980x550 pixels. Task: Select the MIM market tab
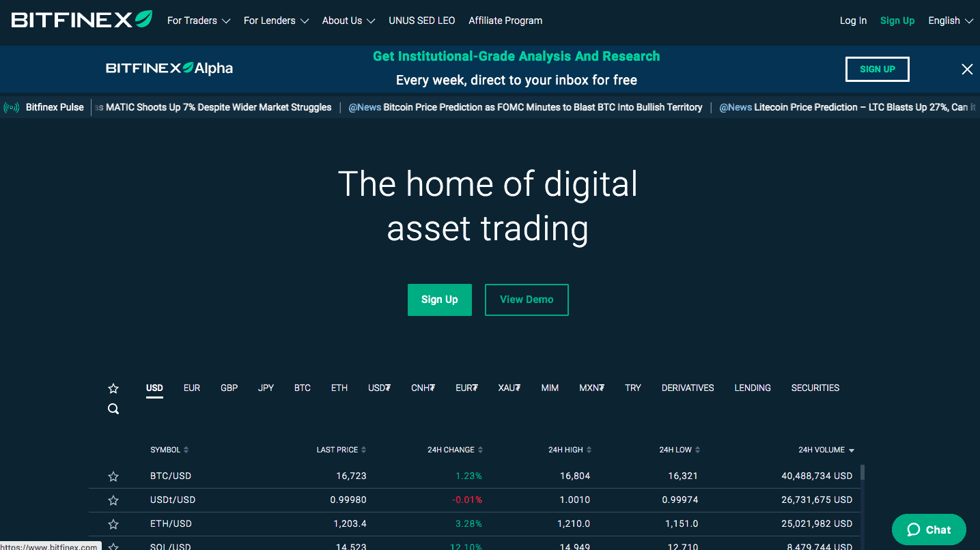point(550,388)
